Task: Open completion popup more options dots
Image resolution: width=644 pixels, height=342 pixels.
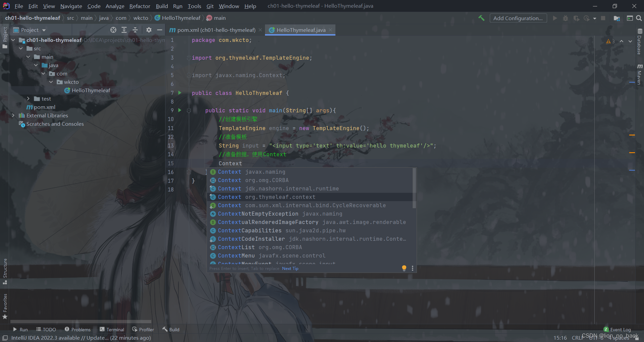Action: point(413,268)
